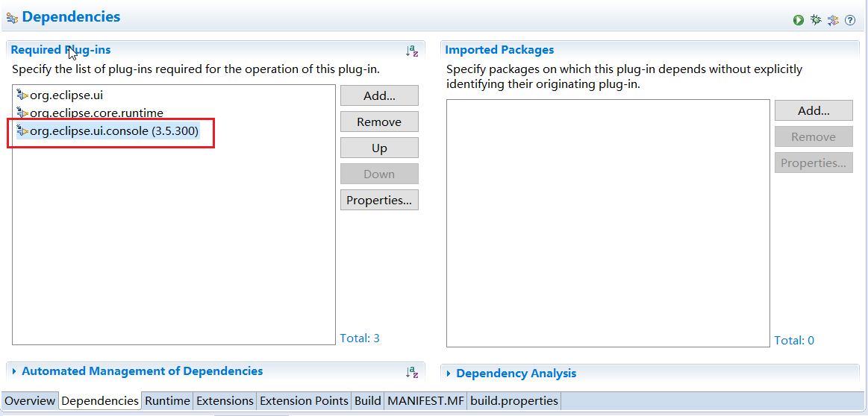This screenshot has width=868, height=416.
Task: Toggle alphabetical sort for Required Plug-ins
Action: 412,51
